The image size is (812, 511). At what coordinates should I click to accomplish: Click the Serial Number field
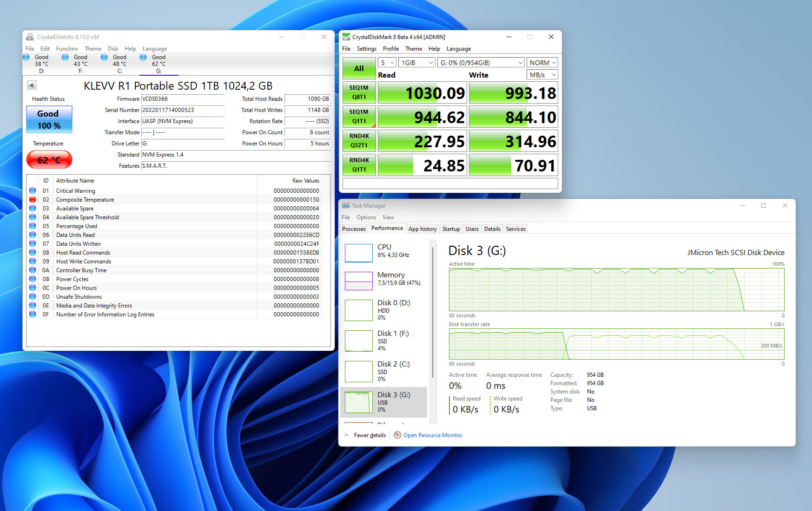(x=183, y=110)
